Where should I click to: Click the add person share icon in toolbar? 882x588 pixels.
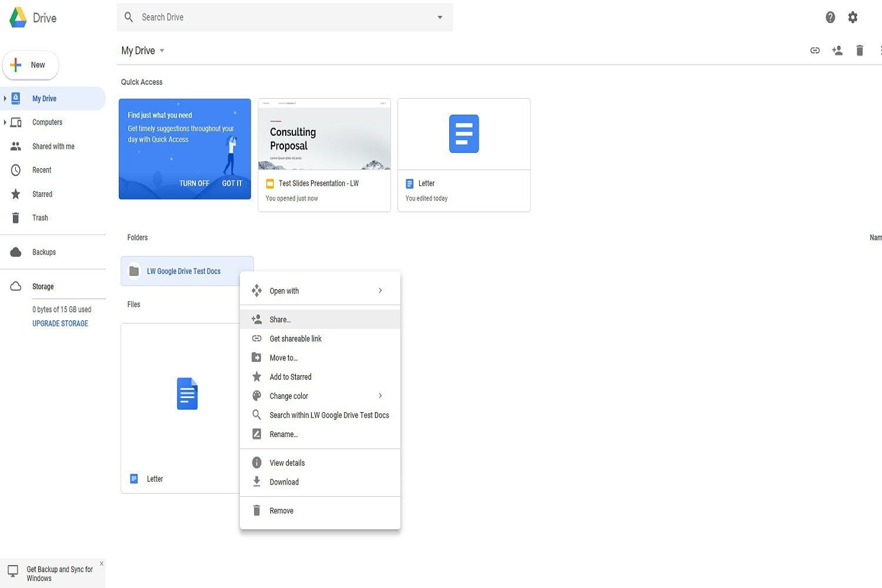837,51
